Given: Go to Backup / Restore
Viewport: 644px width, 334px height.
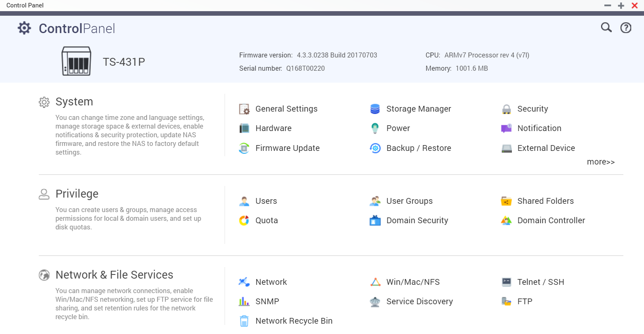Looking at the screenshot, I should coord(418,148).
